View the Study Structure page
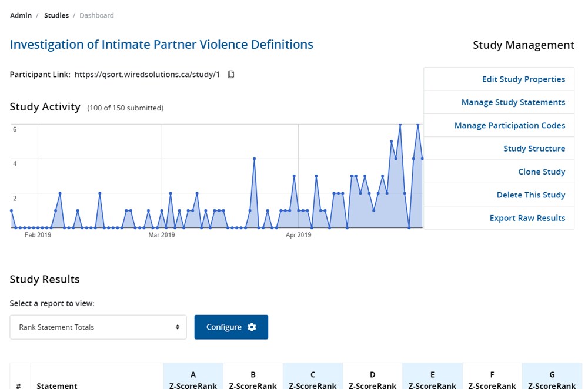The image size is (588, 389). point(534,149)
